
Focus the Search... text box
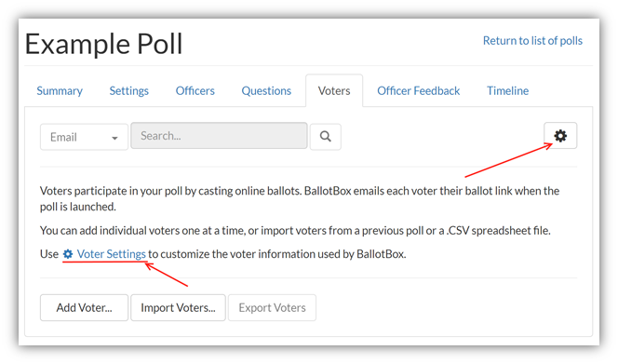coord(219,136)
